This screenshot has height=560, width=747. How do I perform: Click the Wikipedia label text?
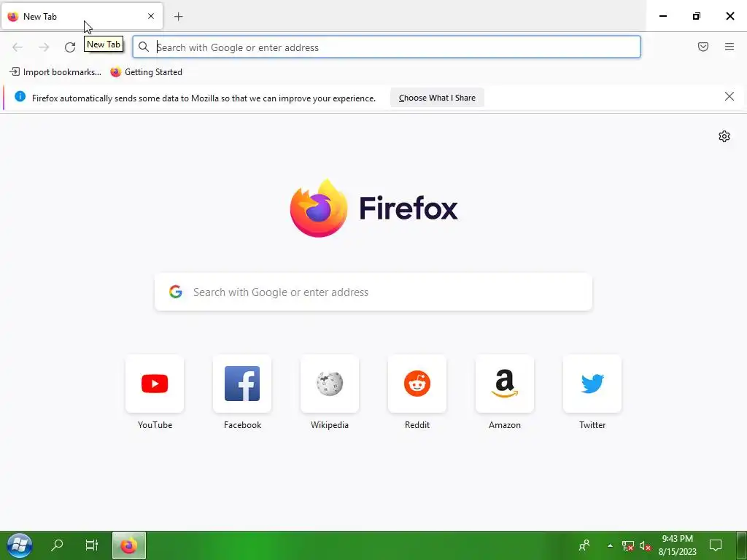pyautogui.click(x=330, y=425)
